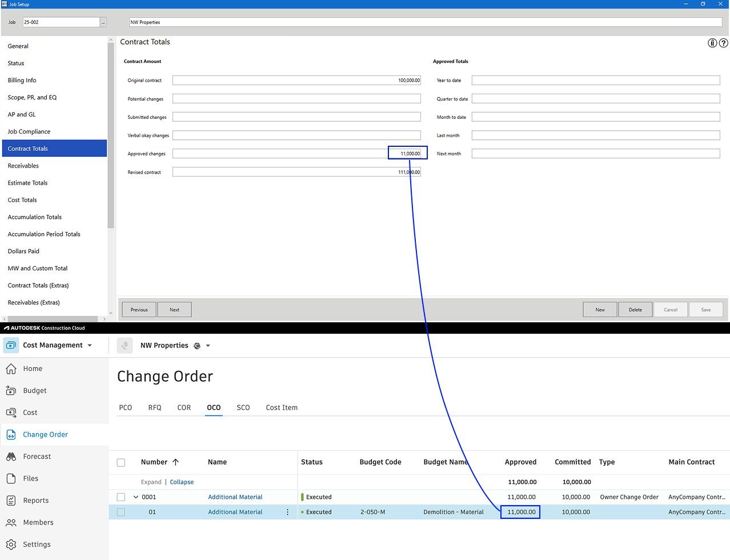Switch to the PCO tab
The width and height of the screenshot is (730, 560).
126,407
